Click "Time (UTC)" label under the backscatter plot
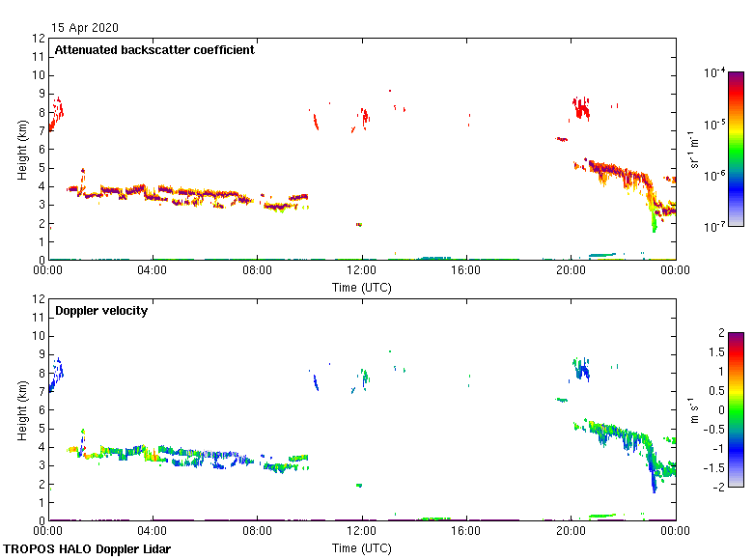Image resolution: width=753 pixels, height=560 pixels. point(362,288)
